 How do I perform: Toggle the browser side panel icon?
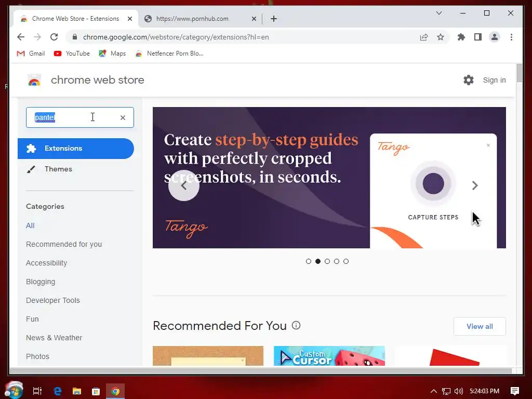[x=478, y=37]
